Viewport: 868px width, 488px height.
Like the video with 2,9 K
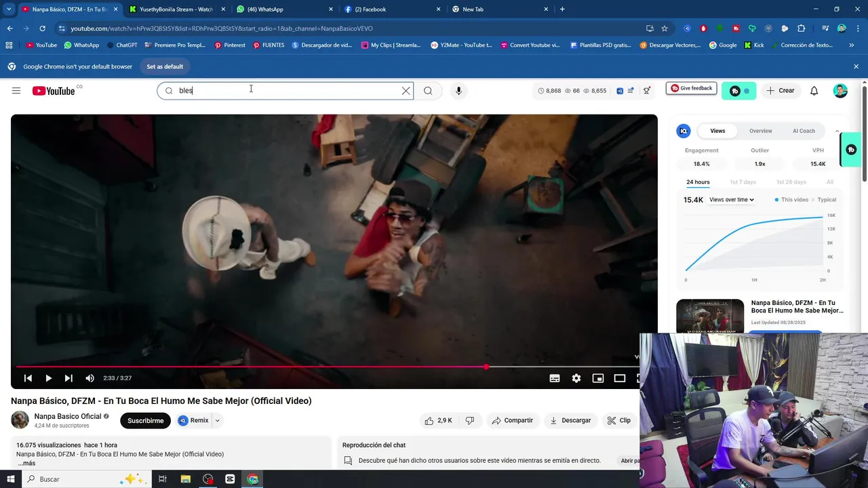(x=438, y=420)
